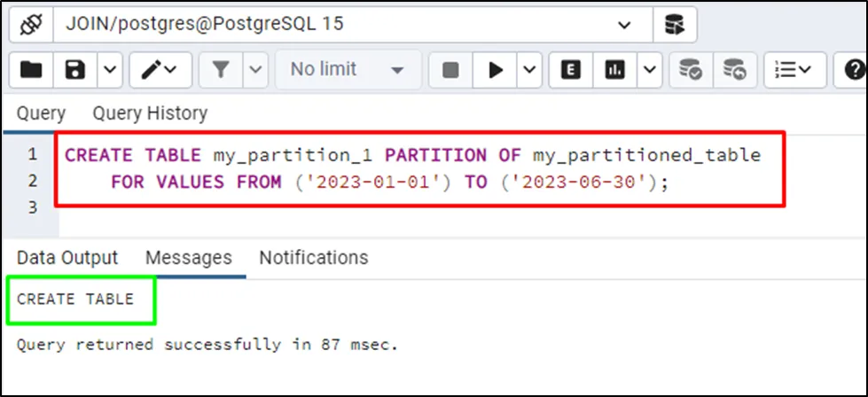Switch to the Query tab

click(x=41, y=113)
